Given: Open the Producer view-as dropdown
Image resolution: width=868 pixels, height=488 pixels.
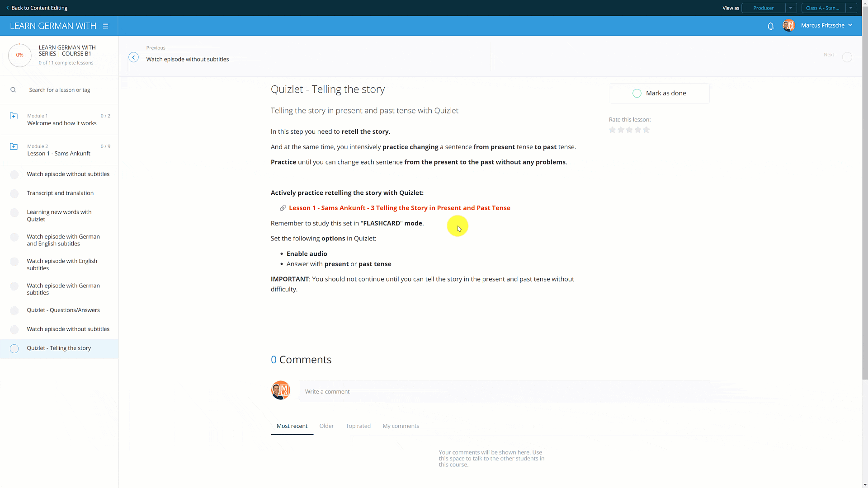Looking at the screenshot, I should click(x=790, y=8).
